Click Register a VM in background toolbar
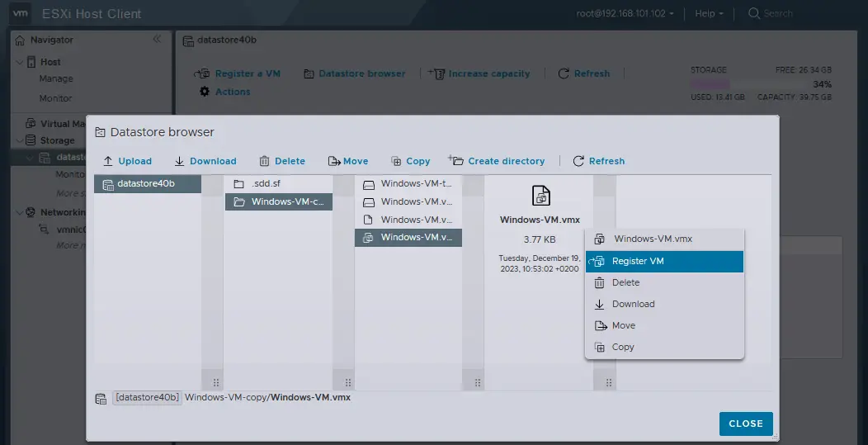The height and width of the screenshot is (445, 868). click(238, 73)
